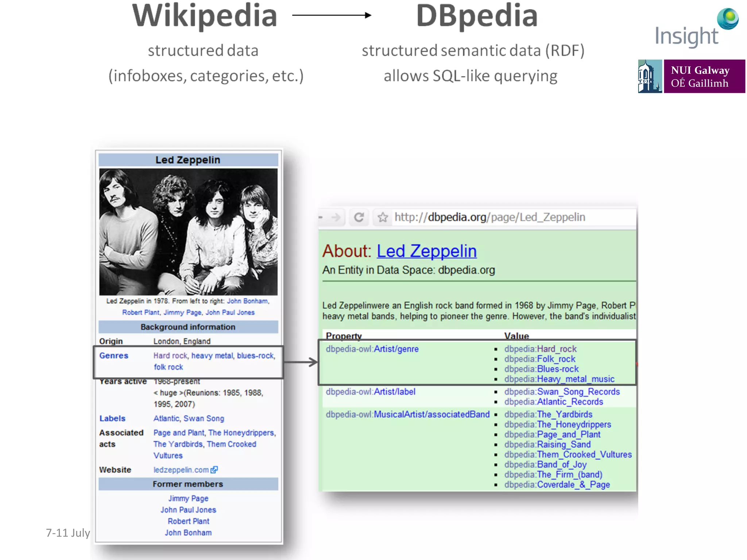The image size is (747, 560).
Task: Click the external link icon beside ledzeppelin.com
Action: [214, 470]
